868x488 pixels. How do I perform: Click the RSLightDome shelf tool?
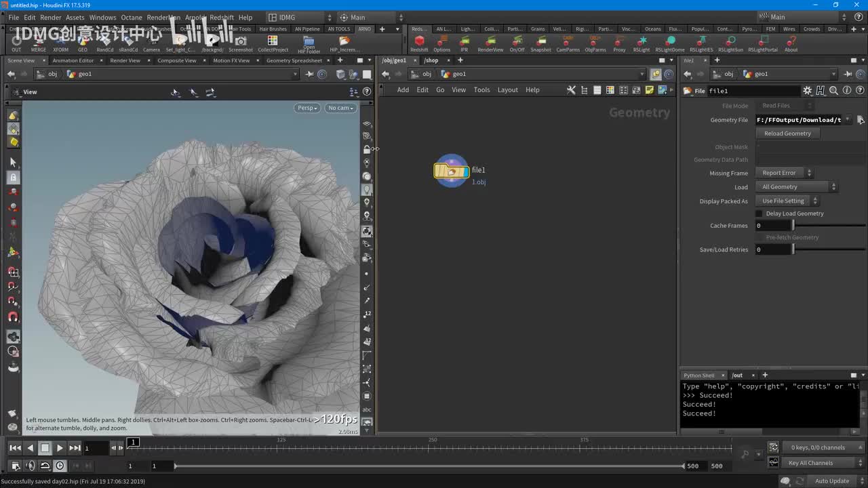coord(669,41)
